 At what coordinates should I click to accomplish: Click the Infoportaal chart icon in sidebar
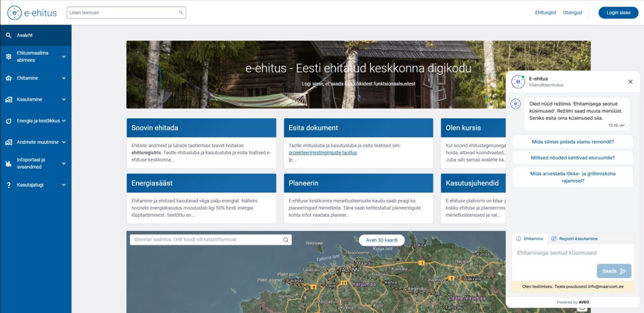pyautogui.click(x=8, y=164)
